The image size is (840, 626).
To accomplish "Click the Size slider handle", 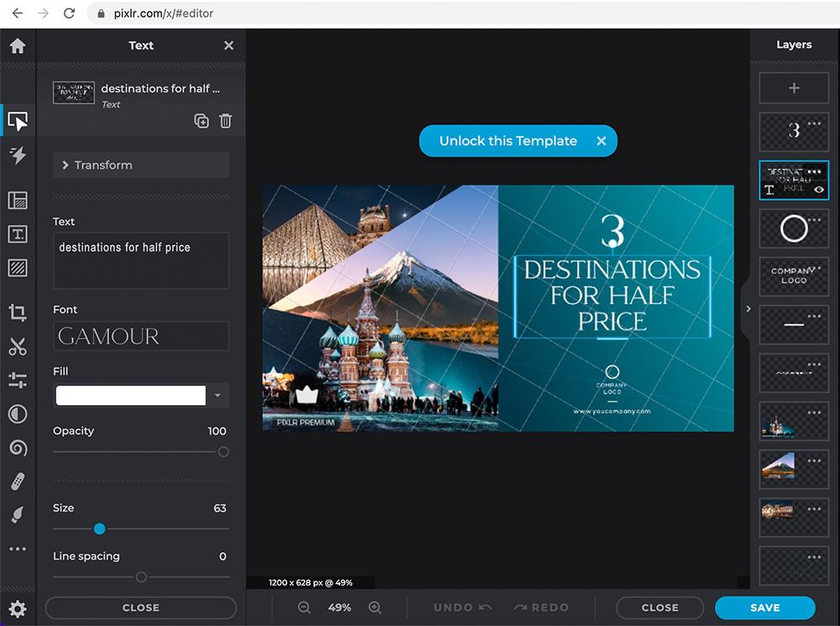I will click(x=100, y=529).
